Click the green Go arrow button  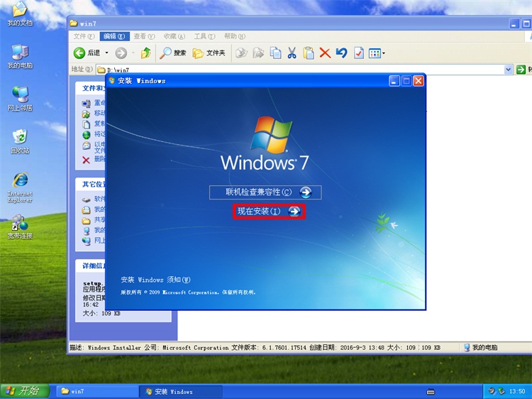coord(521,70)
